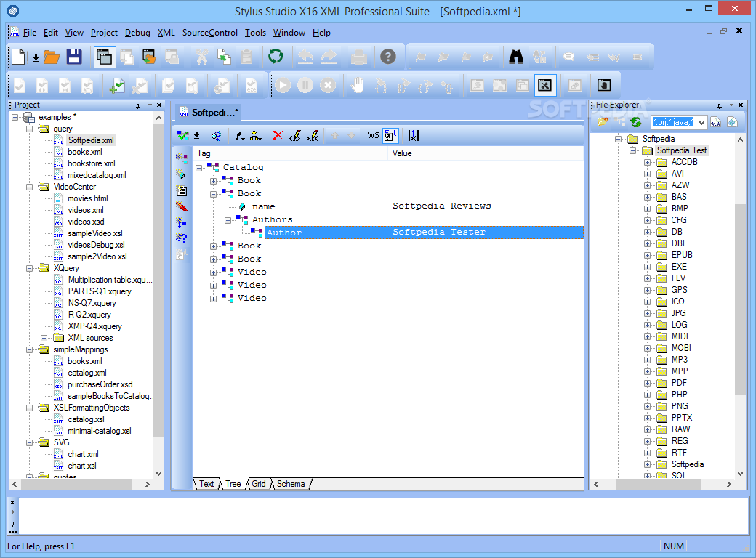
Task: Click the new element tree icon in editor toolbar
Action: 256,136
